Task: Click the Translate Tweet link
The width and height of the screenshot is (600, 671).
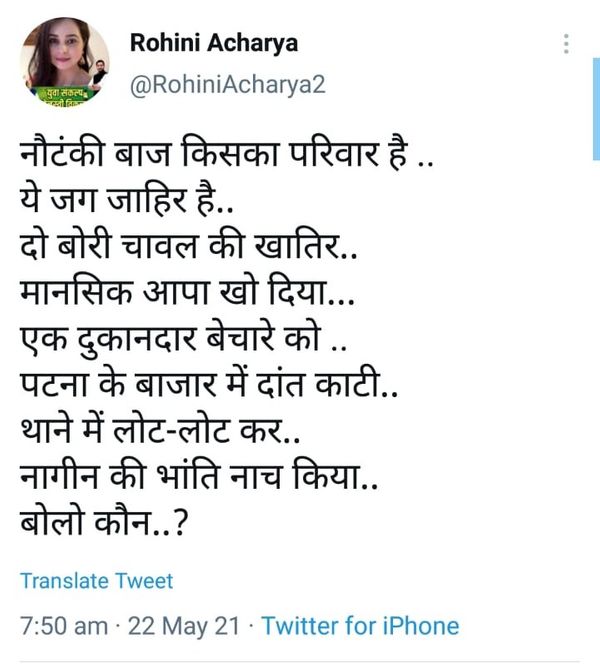Action: coord(96,581)
